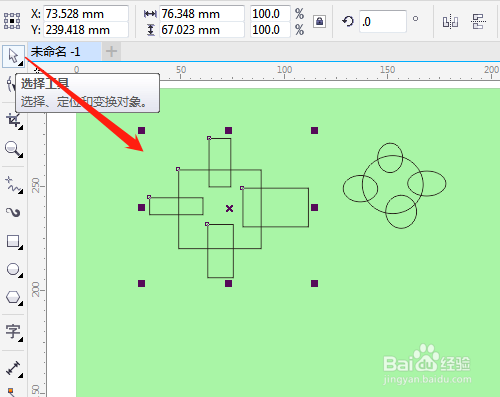
Task: Click the top-right selection handle
Action: (314, 130)
